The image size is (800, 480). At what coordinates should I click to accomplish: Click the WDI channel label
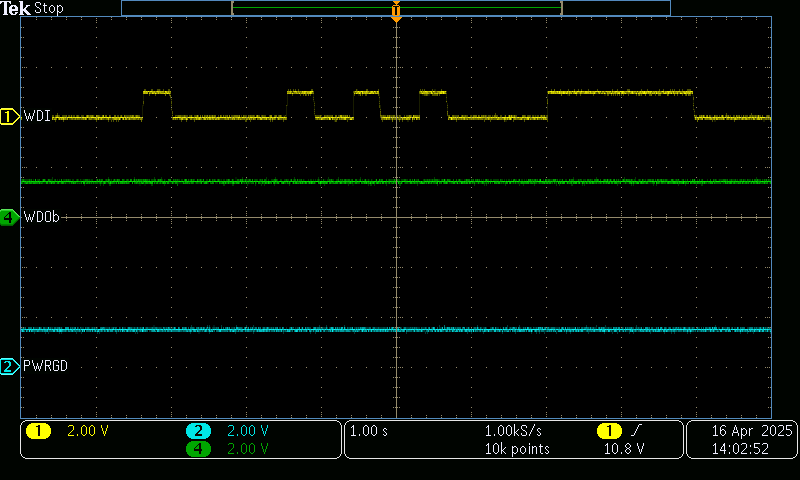37,117
